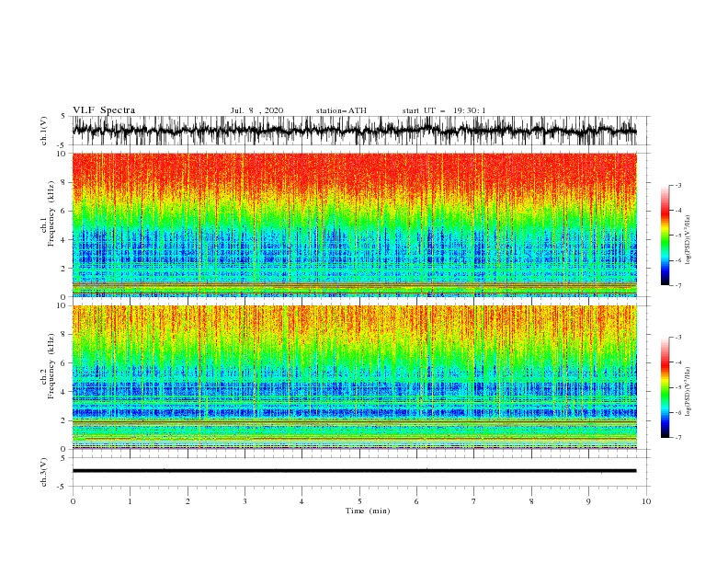
Task: Click the ch.1 spectrogram red high-frequency region
Action: click(354, 172)
